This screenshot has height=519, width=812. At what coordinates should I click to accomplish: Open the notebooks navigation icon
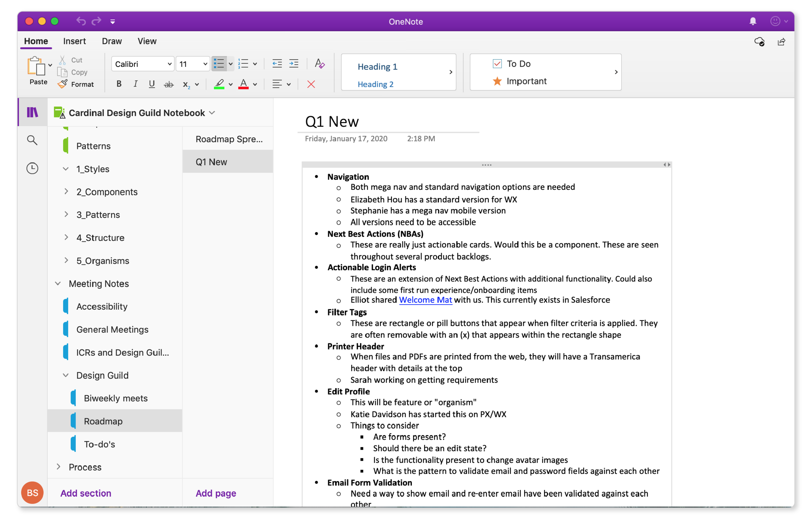(x=32, y=112)
